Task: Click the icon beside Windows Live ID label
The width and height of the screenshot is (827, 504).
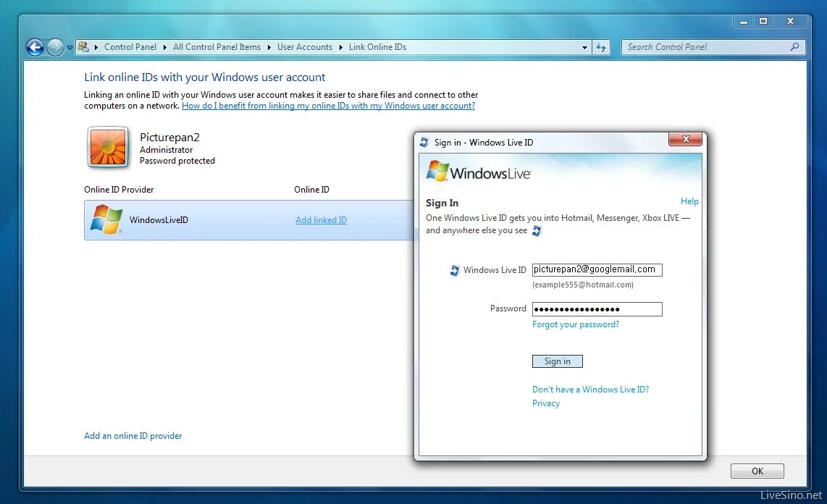Action: pyautogui.click(x=455, y=270)
